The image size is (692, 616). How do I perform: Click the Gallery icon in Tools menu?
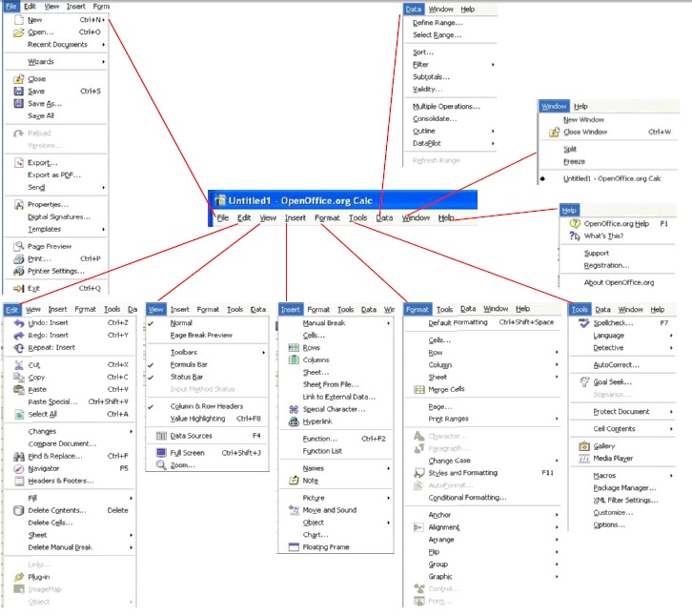(x=584, y=446)
